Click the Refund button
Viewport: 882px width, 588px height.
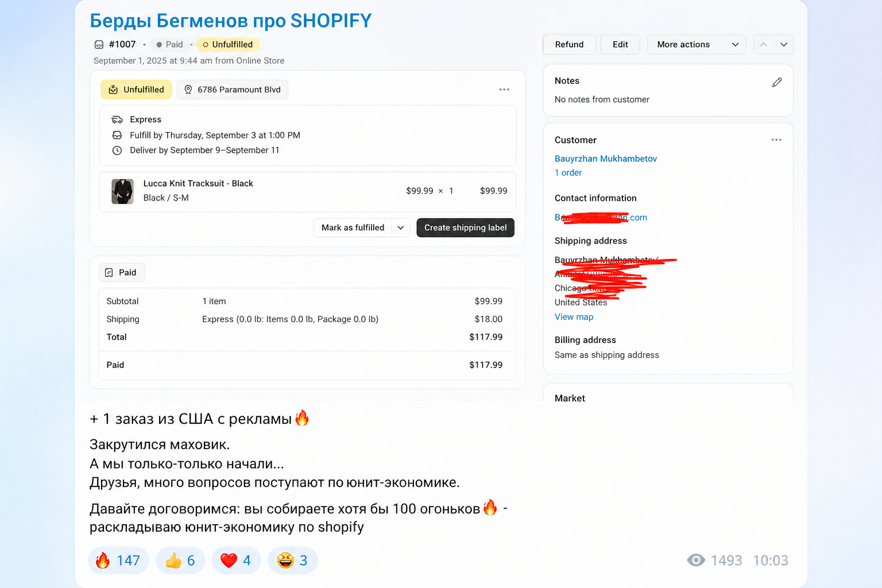[569, 44]
